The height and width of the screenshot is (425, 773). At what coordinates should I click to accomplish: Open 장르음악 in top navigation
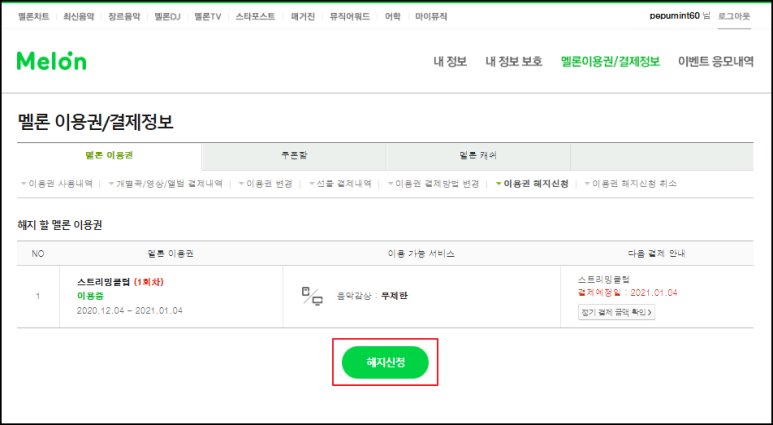[x=124, y=16]
